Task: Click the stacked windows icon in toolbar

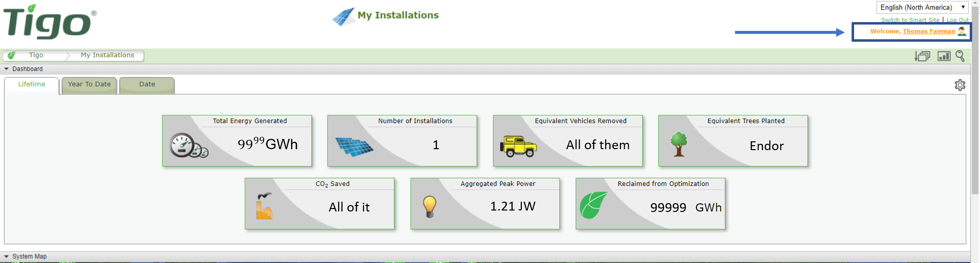Action: [922, 56]
